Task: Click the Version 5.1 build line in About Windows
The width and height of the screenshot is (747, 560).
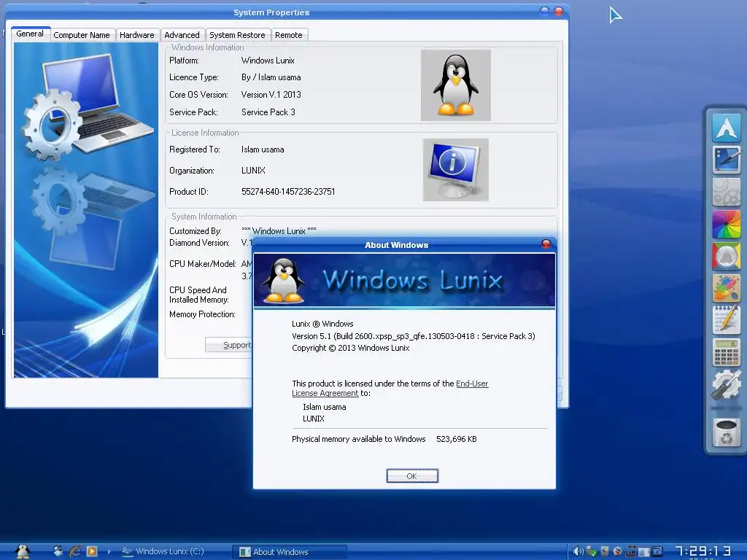Action: pyautogui.click(x=414, y=336)
